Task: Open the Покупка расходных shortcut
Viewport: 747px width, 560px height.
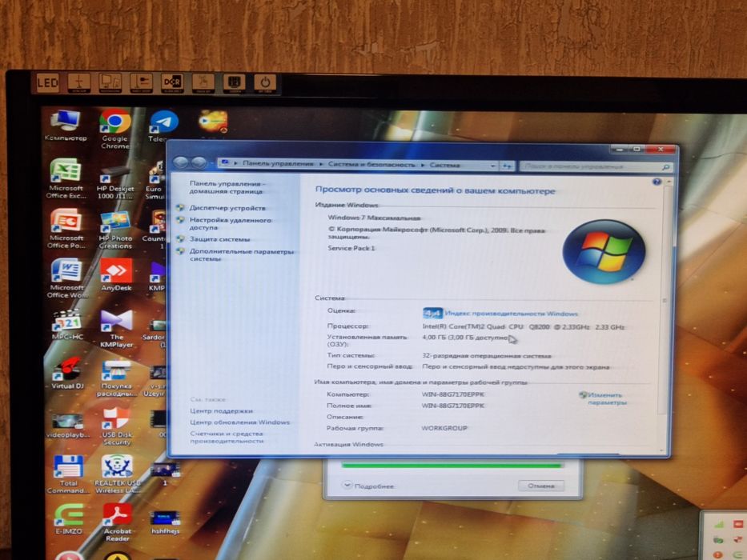Action: (x=117, y=378)
